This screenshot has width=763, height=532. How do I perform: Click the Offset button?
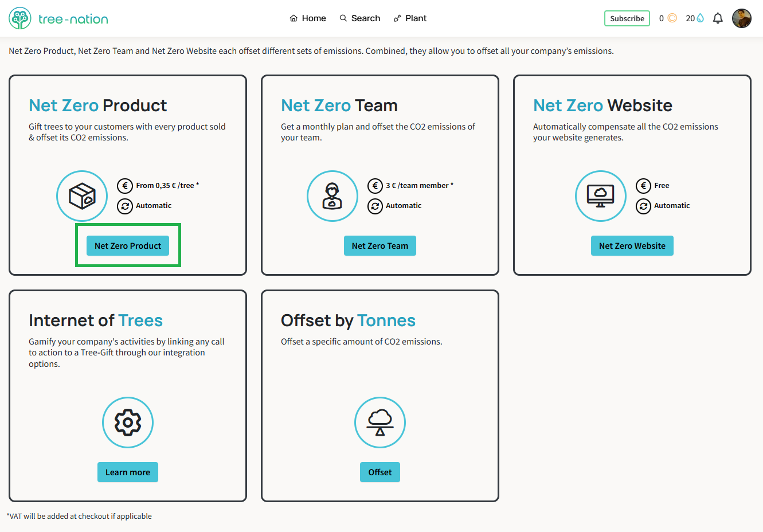(x=380, y=472)
